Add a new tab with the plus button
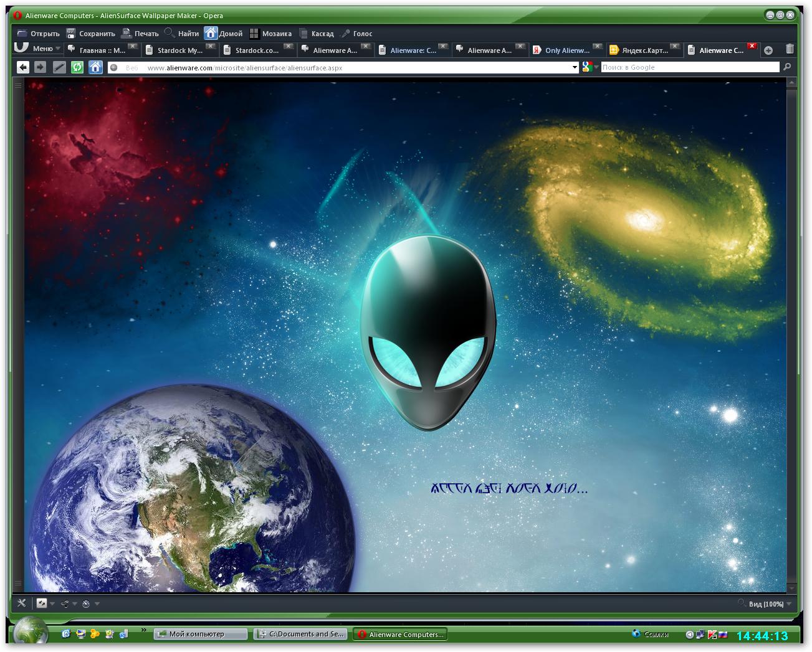The height and width of the screenshot is (652, 812). coord(768,50)
